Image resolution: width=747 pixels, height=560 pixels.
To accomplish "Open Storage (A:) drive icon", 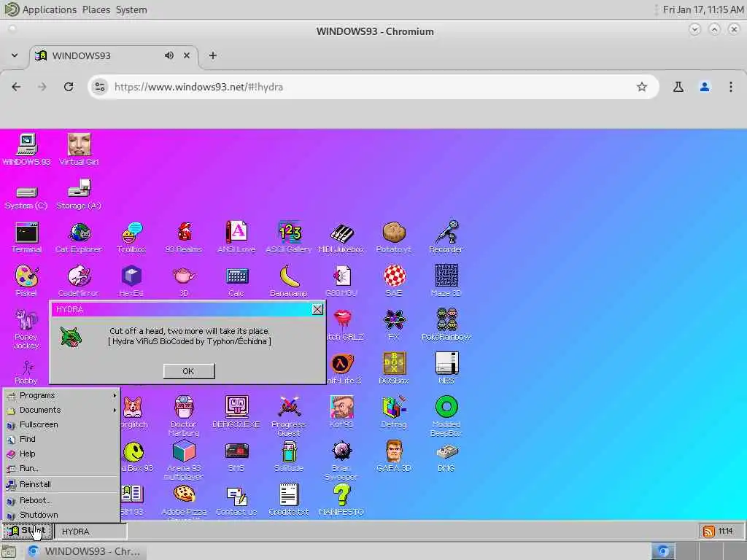I will 79,194.
